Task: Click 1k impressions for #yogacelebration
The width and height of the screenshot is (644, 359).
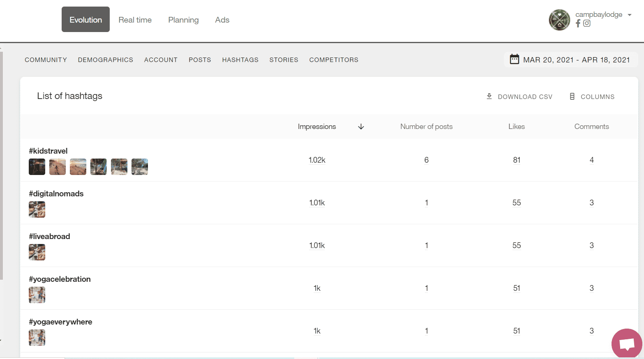Action: (317, 288)
